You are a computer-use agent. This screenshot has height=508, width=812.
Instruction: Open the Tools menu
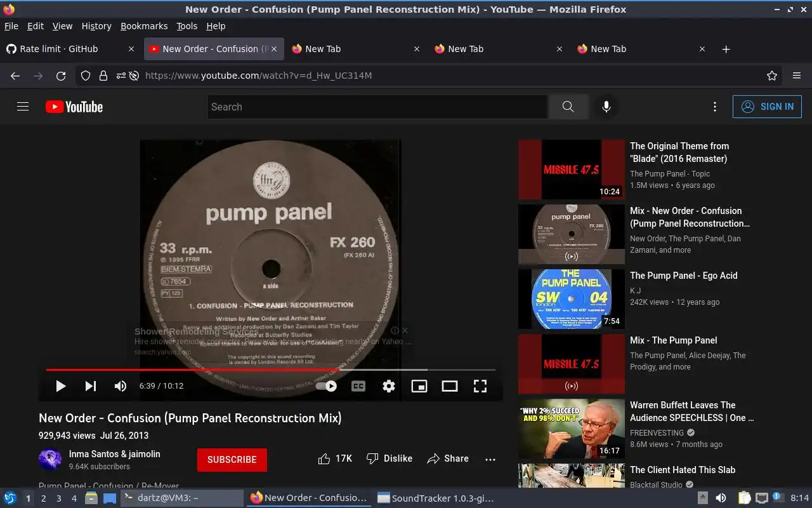point(187,26)
